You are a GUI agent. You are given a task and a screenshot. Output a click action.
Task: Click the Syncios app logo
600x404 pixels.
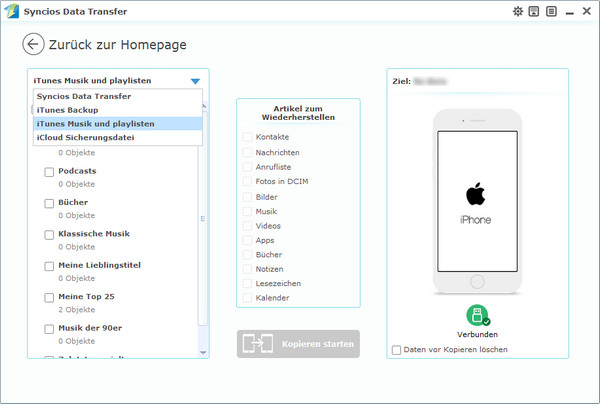[11, 11]
